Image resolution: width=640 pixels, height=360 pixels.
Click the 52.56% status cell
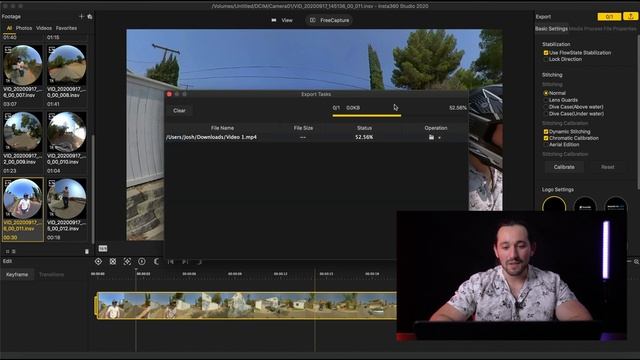(364, 137)
